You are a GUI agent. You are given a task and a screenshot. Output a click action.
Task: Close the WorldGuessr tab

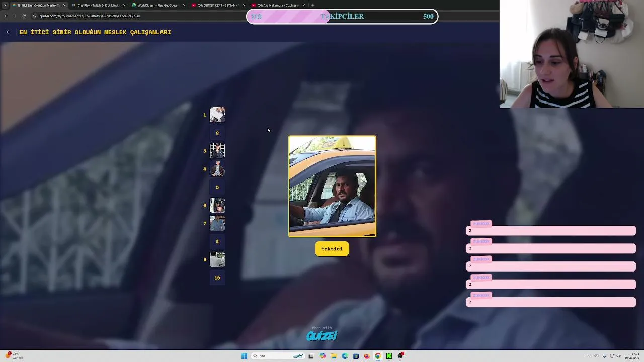[184, 5]
